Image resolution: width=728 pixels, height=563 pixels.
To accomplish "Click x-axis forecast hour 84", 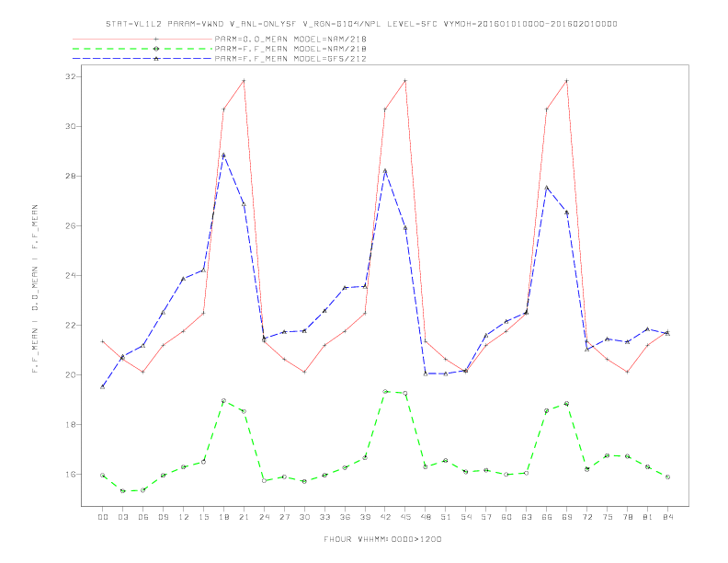I will point(668,517).
